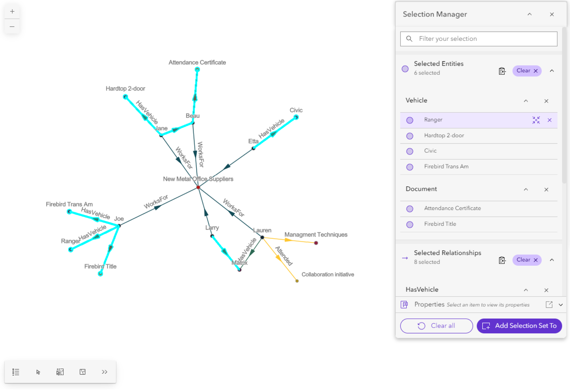Clear all selected entities
This screenshot has width=570, height=392.
[526, 70]
